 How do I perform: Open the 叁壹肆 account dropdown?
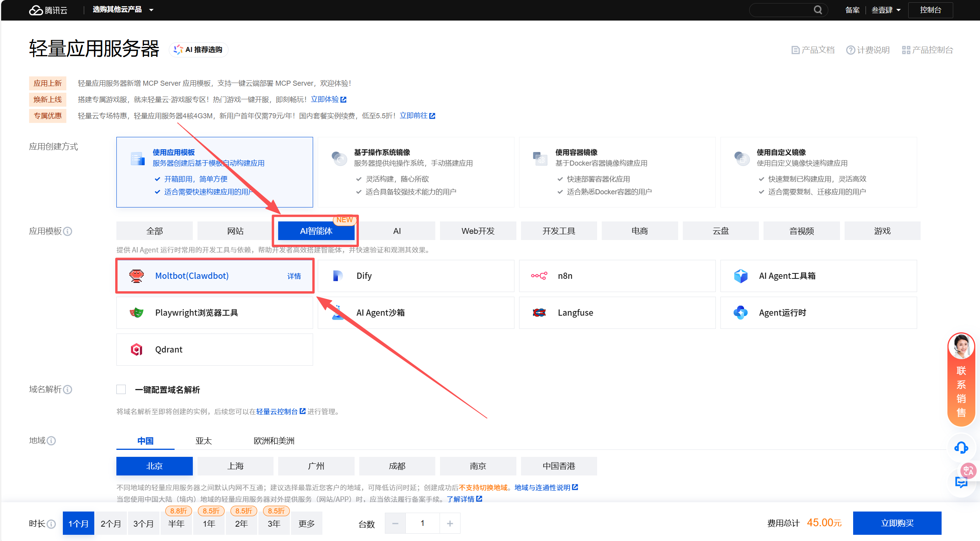pyautogui.click(x=886, y=10)
